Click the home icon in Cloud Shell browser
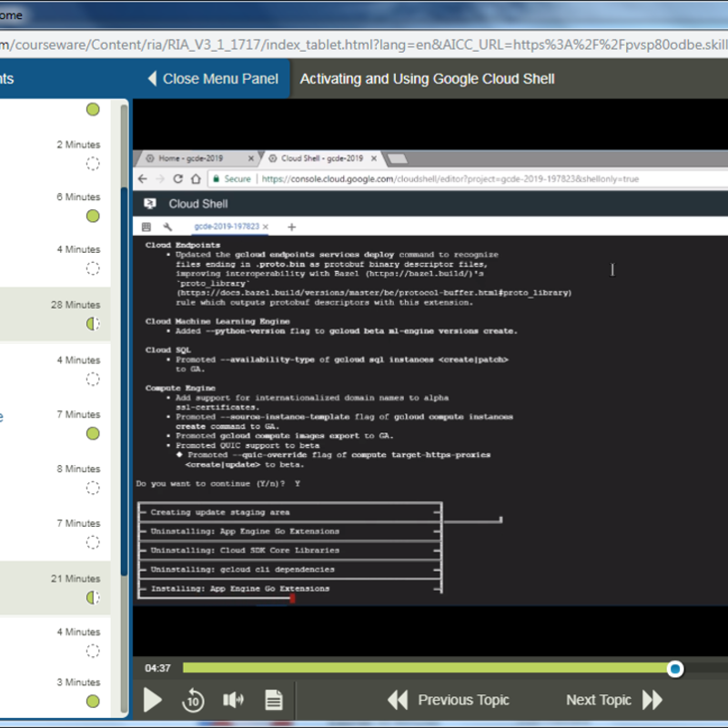Viewport: 728px width, 728px height. (196, 178)
